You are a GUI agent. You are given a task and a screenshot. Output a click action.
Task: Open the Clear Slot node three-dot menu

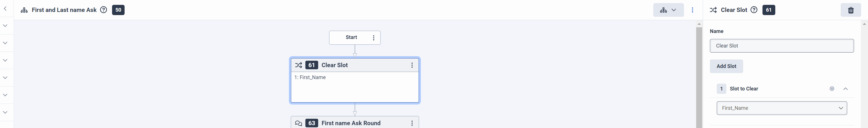point(412,65)
